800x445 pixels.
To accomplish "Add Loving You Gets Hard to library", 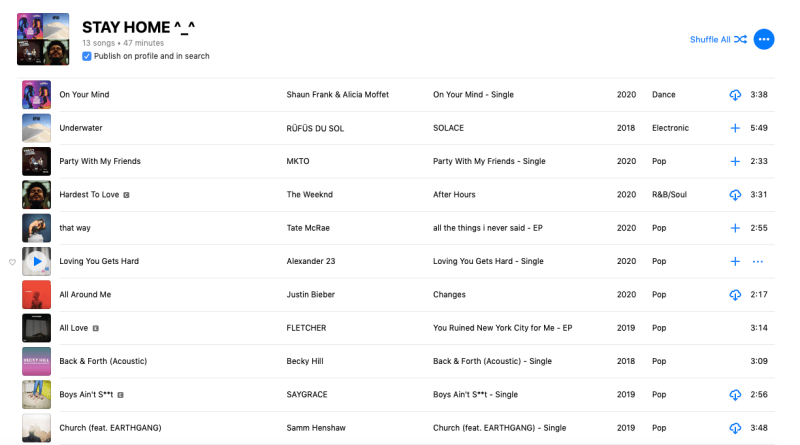I will 735,261.
